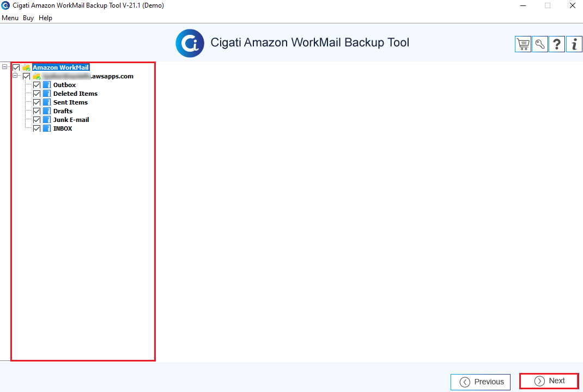Uncheck the Junk E-mail checkbox
The image size is (583, 392).
click(37, 120)
